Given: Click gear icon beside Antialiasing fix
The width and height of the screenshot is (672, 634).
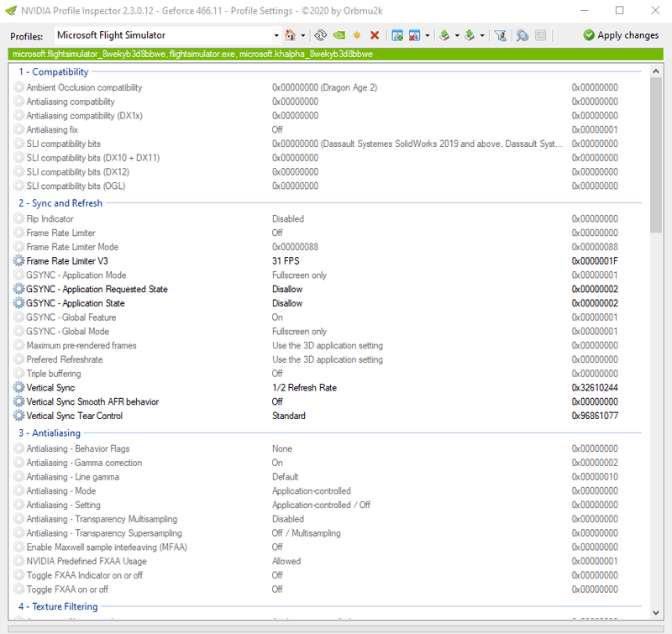Looking at the screenshot, I should pyautogui.click(x=18, y=130).
